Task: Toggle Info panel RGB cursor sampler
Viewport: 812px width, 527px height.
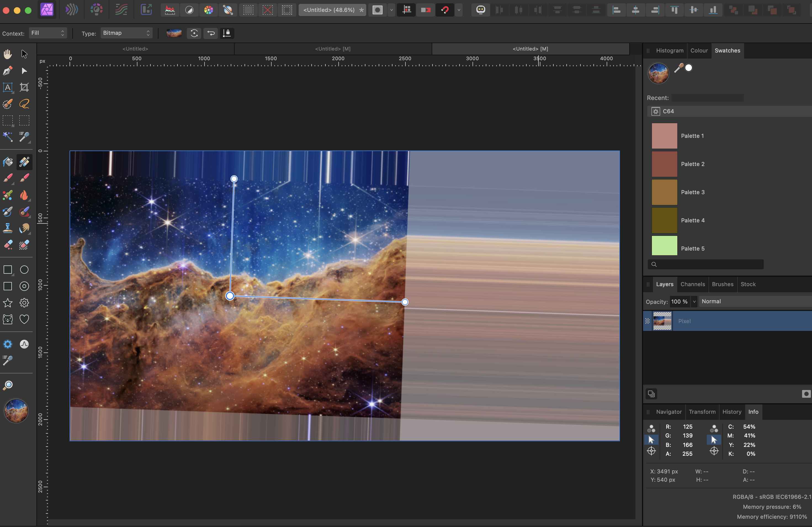Action: click(x=651, y=440)
